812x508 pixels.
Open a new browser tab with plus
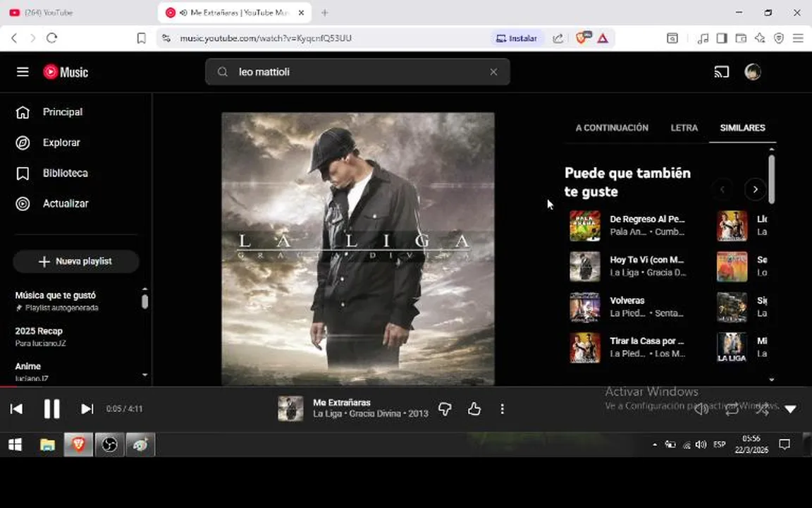(x=325, y=13)
